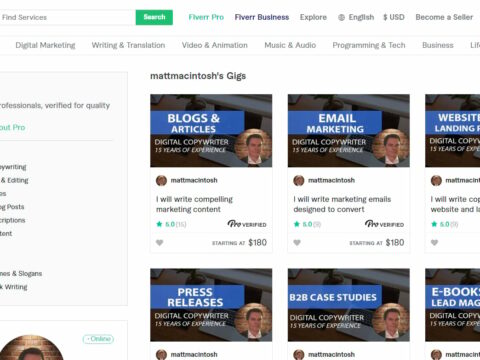Open the $ USD currency selector
The image size is (480, 360).
tap(394, 17)
